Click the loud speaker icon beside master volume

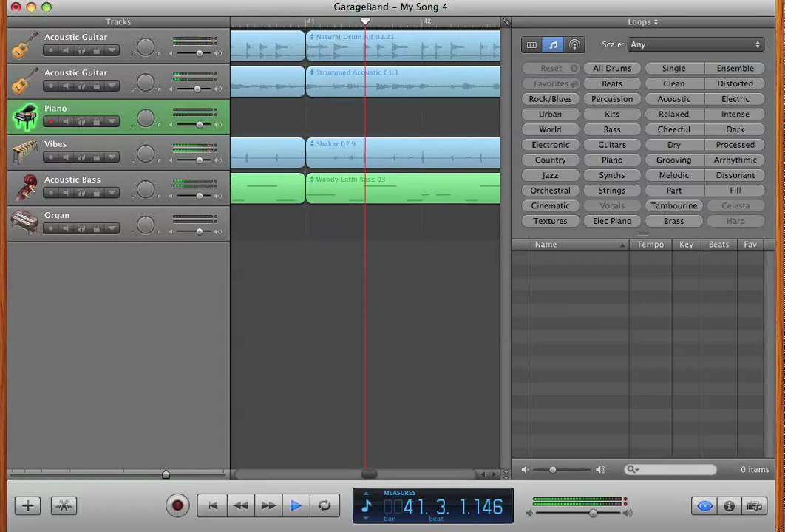(x=628, y=513)
